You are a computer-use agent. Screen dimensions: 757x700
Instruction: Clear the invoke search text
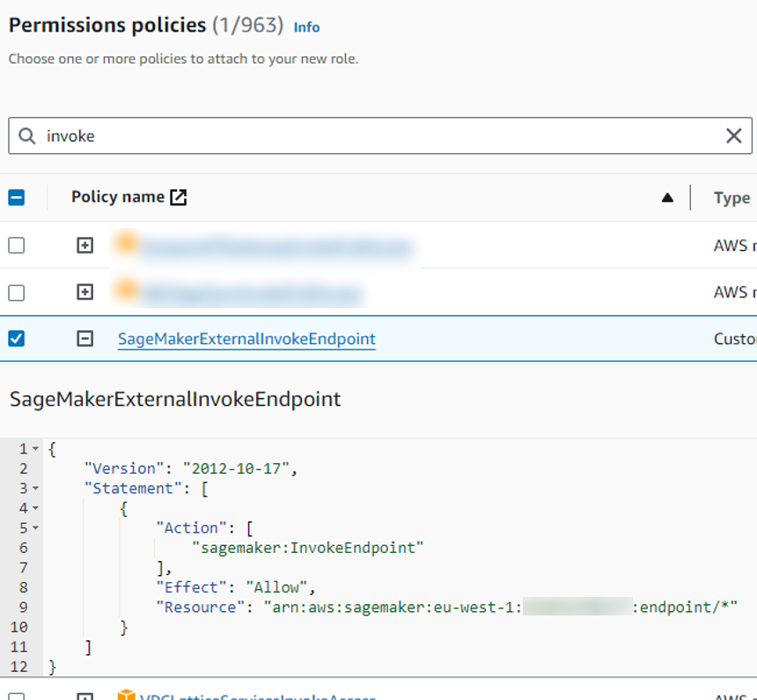click(x=734, y=136)
